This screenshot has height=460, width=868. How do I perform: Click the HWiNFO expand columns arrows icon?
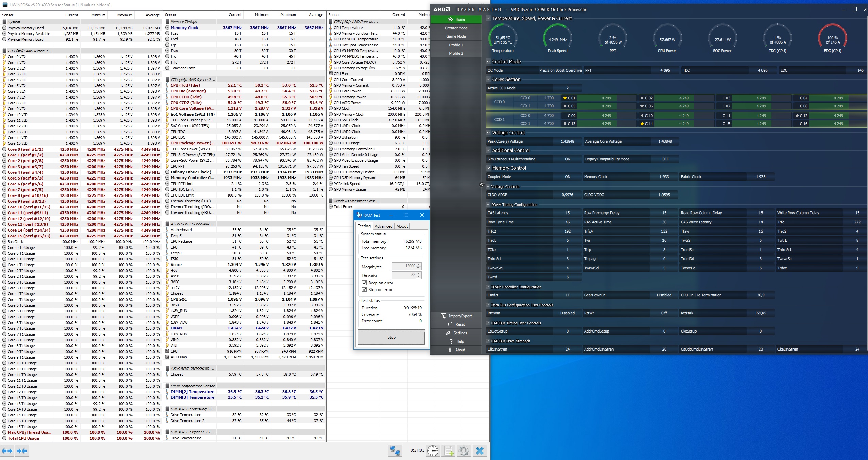click(7, 451)
